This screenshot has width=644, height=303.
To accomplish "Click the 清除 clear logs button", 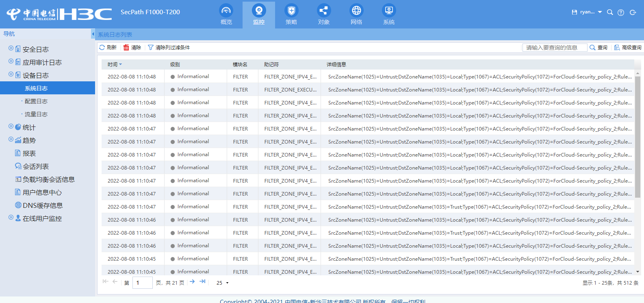I will (x=132, y=48).
